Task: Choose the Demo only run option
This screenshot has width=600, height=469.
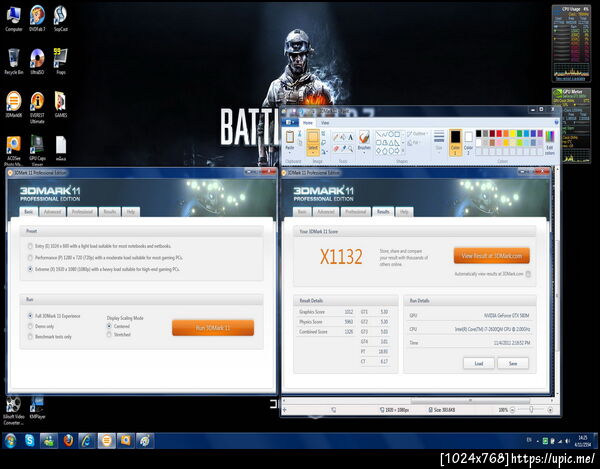Action: tap(30, 326)
